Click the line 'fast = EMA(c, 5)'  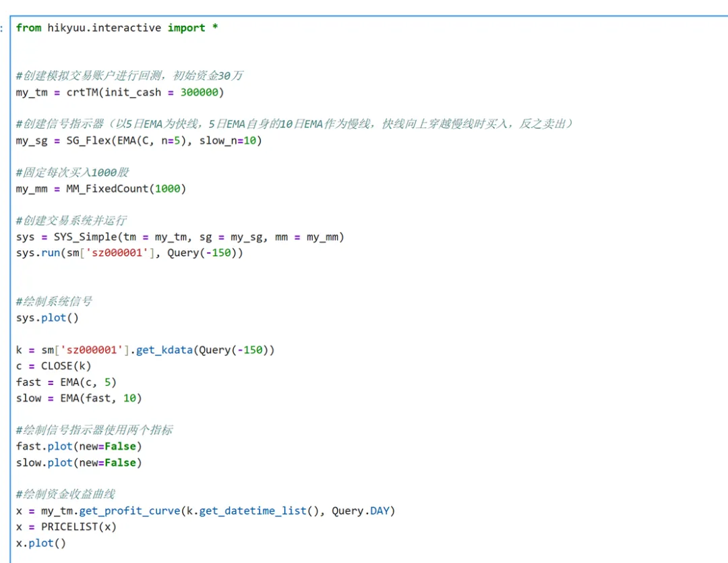point(66,382)
